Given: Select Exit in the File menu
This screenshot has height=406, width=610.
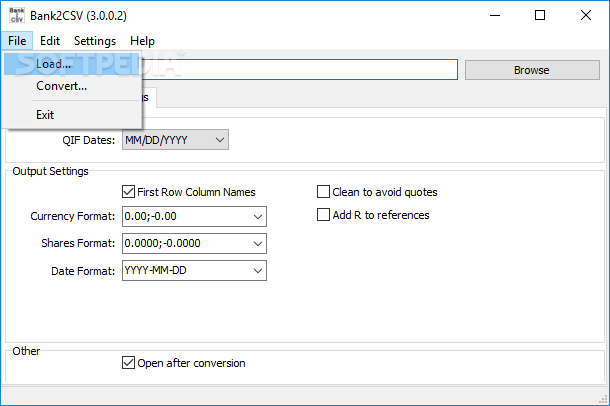Looking at the screenshot, I should [x=73, y=115].
